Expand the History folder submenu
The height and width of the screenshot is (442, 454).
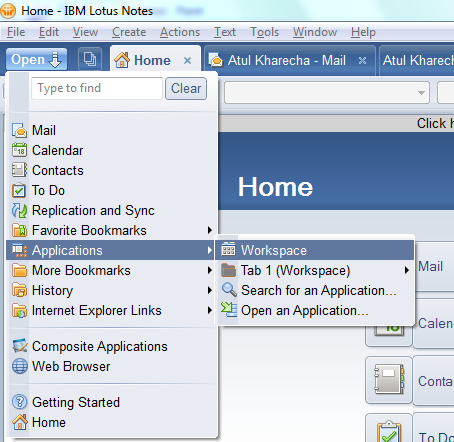pos(112,290)
